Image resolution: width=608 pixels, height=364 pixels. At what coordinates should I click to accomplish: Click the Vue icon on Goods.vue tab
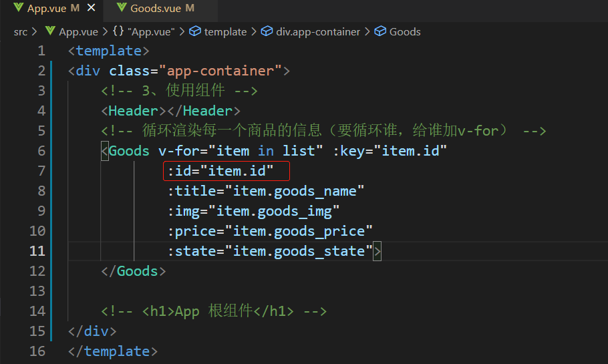(122, 7)
